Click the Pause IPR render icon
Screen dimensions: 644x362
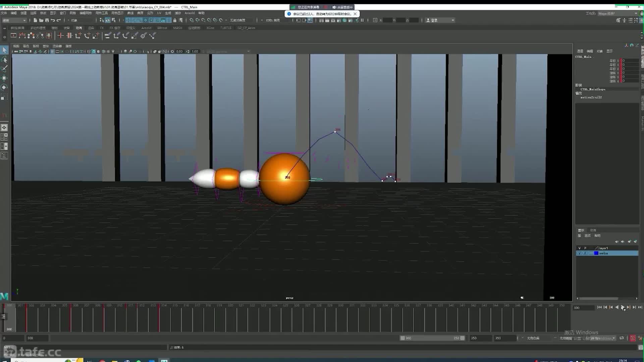point(362,20)
